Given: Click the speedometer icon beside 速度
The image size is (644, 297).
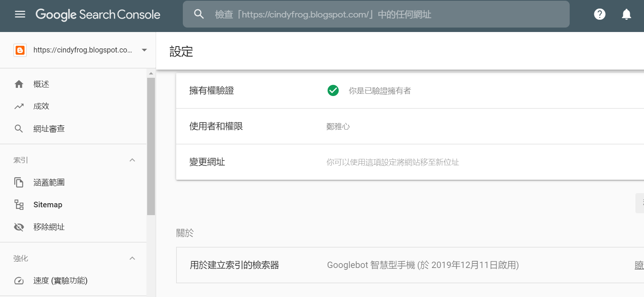Looking at the screenshot, I should coord(19,281).
